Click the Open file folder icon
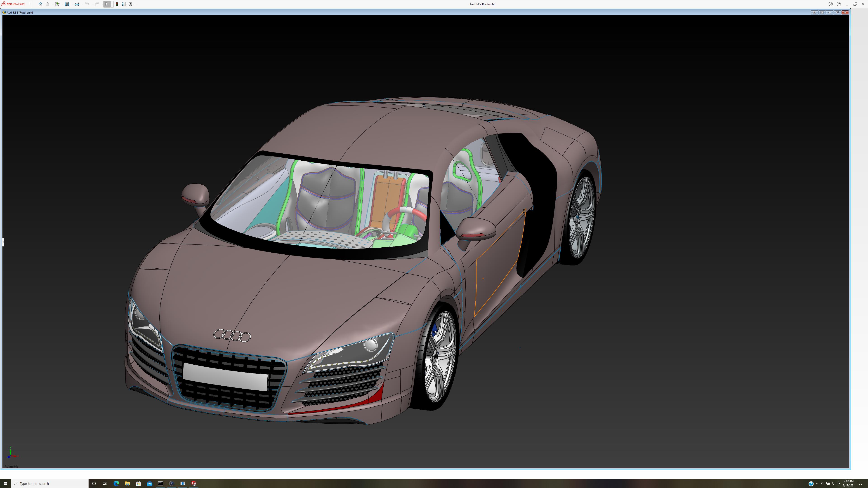 coord(57,4)
